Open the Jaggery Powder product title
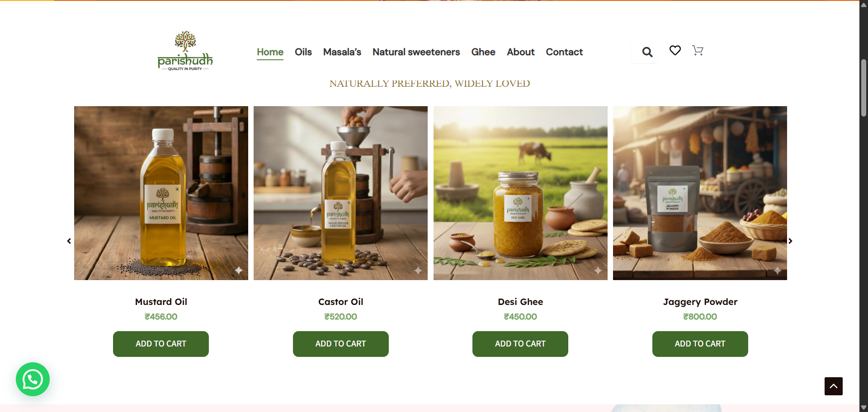 [x=700, y=302]
